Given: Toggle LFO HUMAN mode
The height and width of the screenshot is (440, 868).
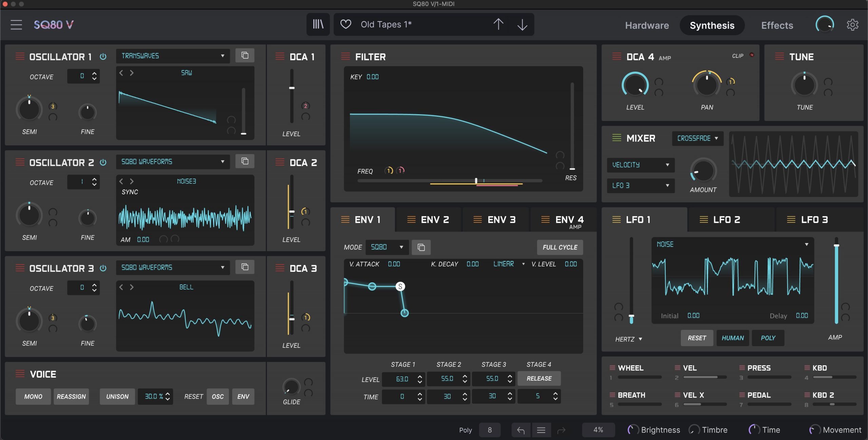Looking at the screenshot, I should (733, 338).
